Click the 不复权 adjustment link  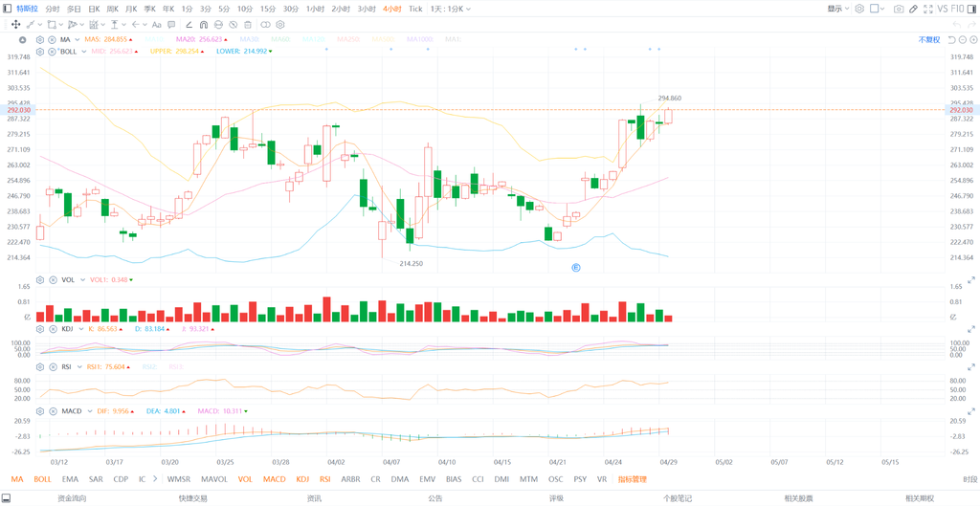click(x=928, y=39)
